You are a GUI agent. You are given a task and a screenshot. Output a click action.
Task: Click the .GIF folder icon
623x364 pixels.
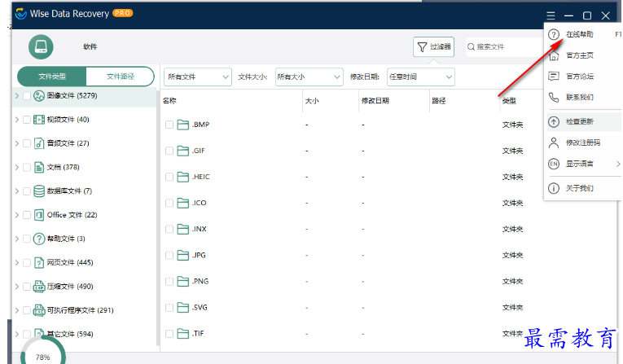(182, 151)
